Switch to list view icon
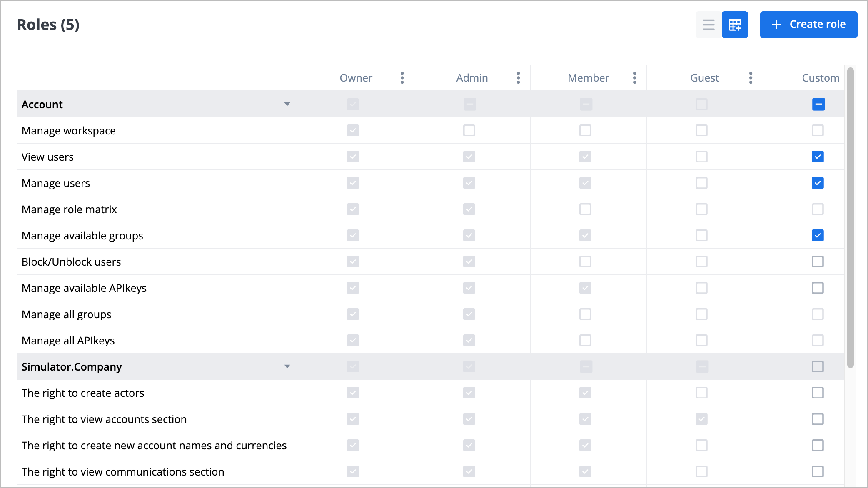868x488 pixels. pos(708,25)
